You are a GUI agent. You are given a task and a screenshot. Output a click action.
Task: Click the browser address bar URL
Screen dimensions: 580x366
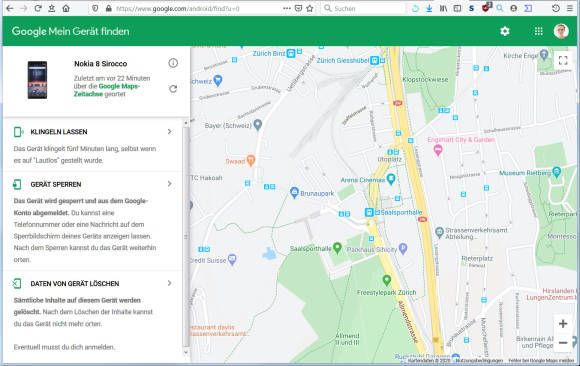(178, 9)
